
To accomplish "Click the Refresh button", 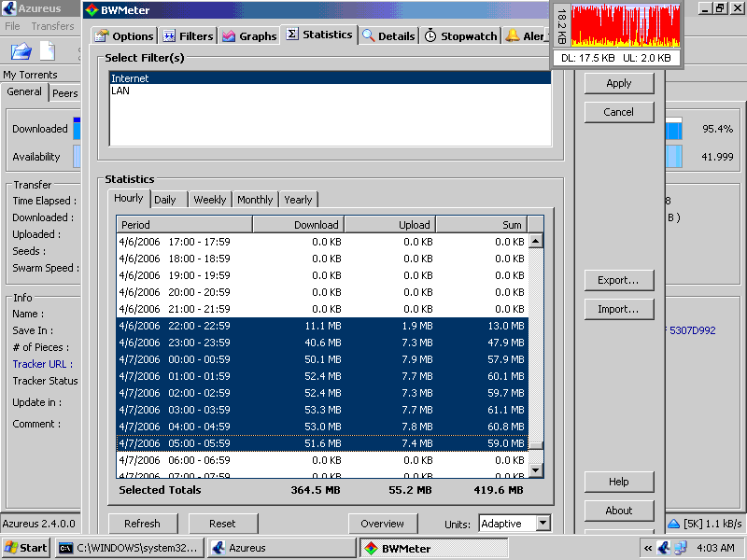I will coord(142,524).
